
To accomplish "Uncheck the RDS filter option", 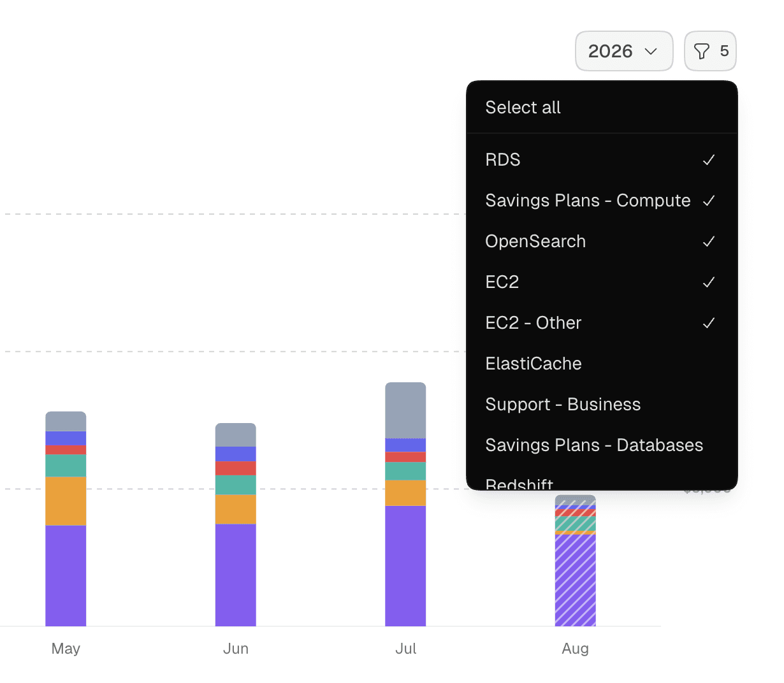I will (x=602, y=160).
